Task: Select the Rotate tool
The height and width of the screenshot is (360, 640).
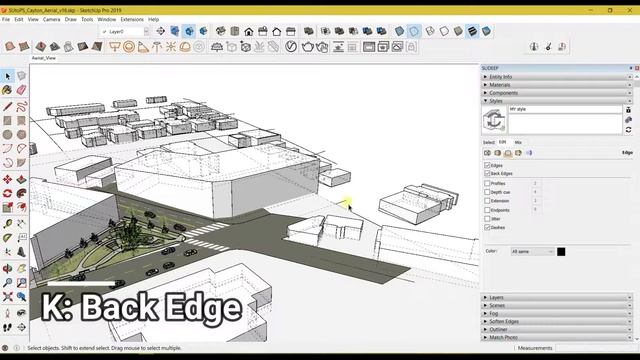Action: tap(8, 193)
